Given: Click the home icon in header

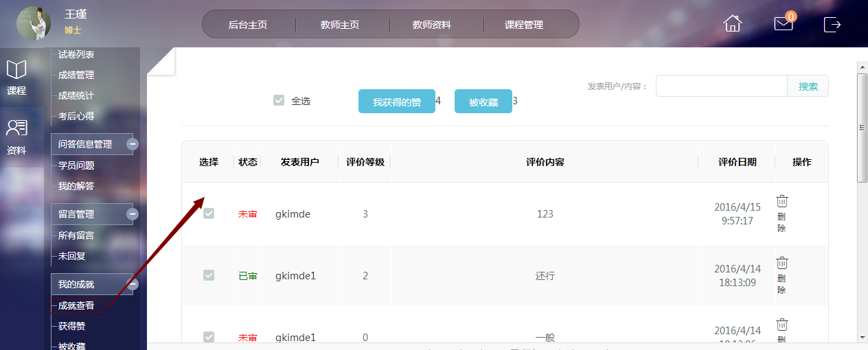Looking at the screenshot, I should point(733,23).
